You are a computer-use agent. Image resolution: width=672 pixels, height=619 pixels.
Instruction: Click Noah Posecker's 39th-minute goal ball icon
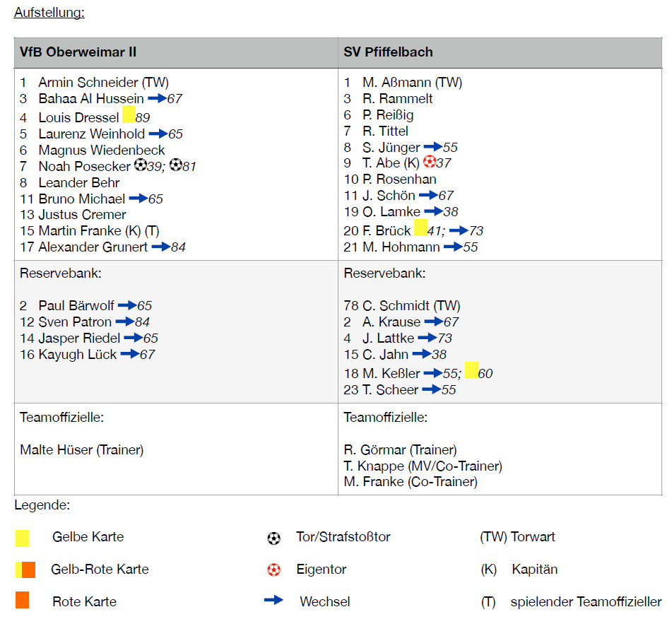tap(141, 166)
